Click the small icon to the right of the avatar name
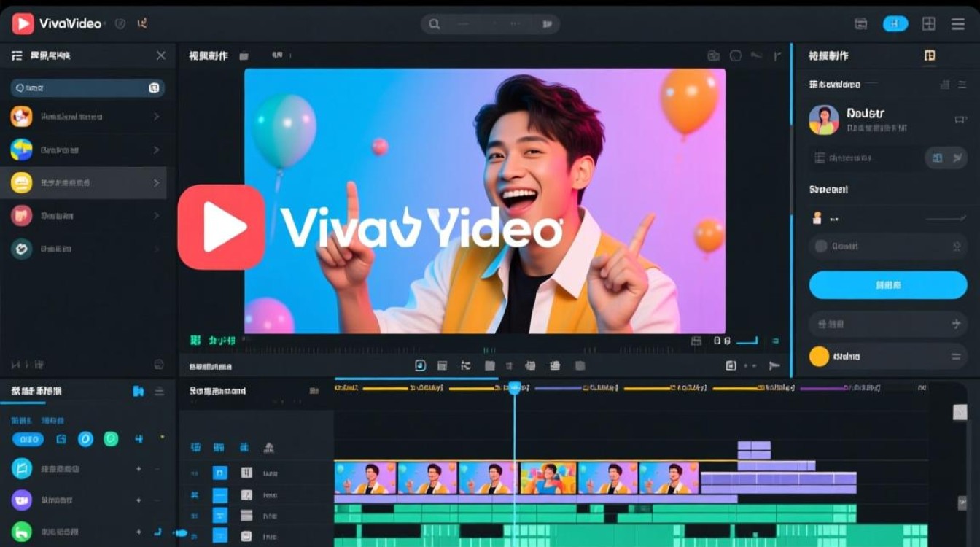 pos(960,120)
